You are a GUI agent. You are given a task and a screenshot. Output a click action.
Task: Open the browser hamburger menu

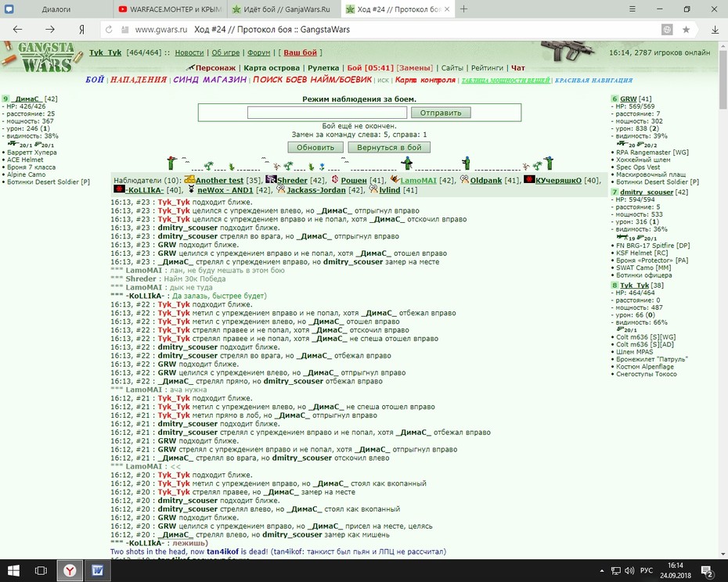tap(632, 9)
